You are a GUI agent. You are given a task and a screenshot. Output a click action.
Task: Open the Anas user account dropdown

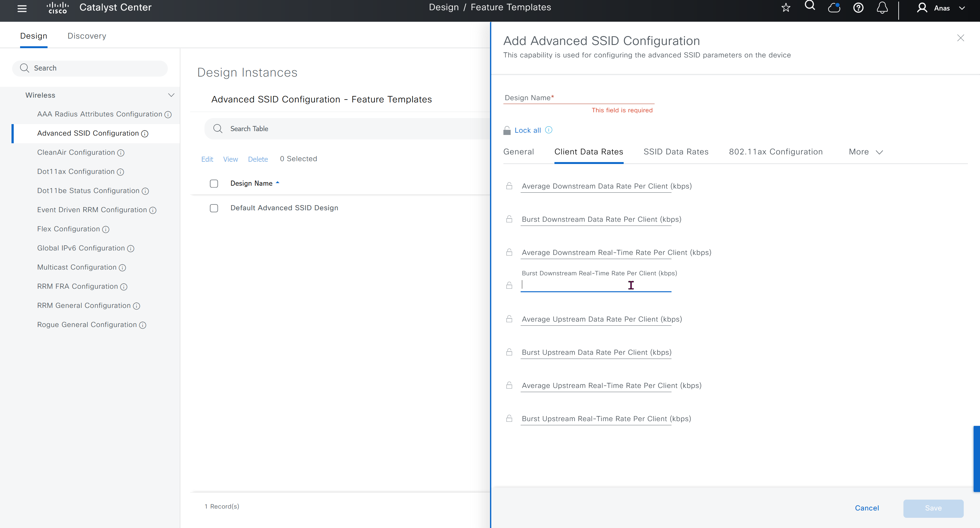(x=942, y=8)
